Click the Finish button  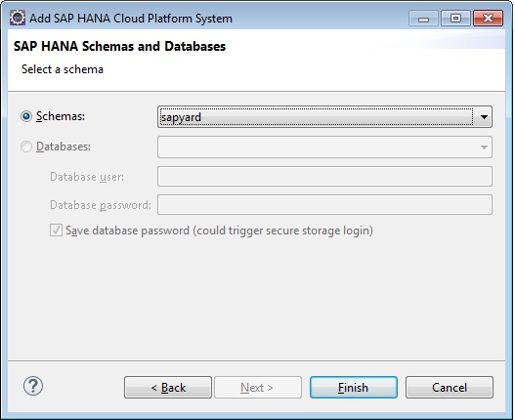click(x=354, y=388)
